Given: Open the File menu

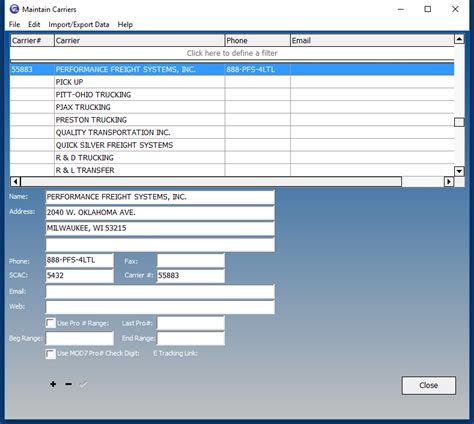Looking at the screenshot, I should tap(14, 25).
